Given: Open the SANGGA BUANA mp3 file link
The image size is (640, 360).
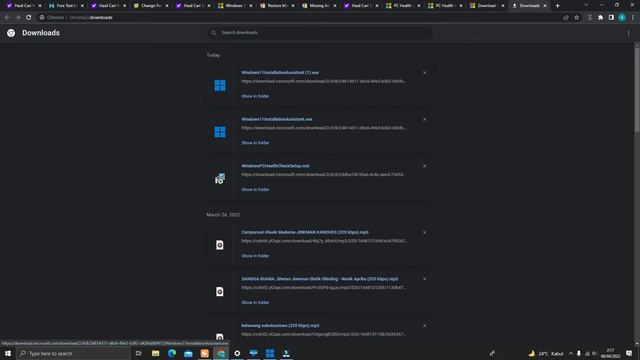Looking at the screenshot, I should click(x=319, y=279).
